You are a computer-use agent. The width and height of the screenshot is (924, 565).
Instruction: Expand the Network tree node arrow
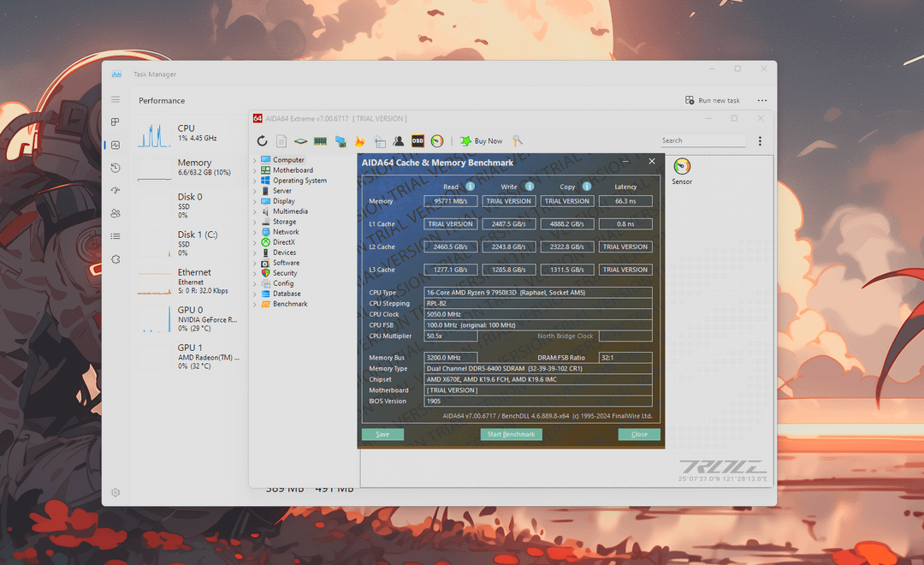(255, 232)
